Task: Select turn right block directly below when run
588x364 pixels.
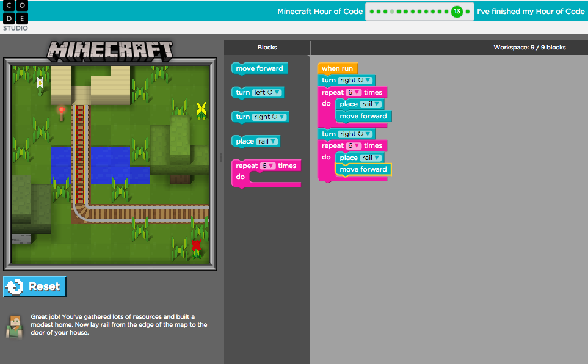Action: click(x=346, y=80)
